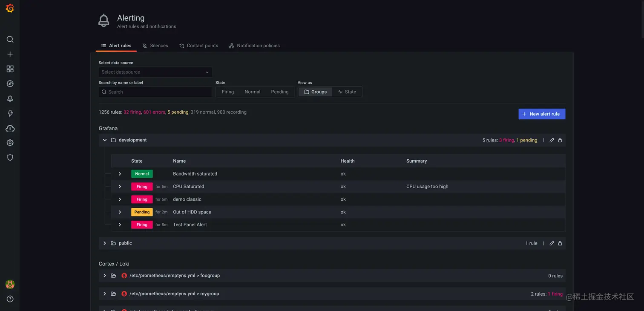This screenshot has height=311, width=644.
Task: Edit the public folder via pencil icon
Action: (552, 243)
